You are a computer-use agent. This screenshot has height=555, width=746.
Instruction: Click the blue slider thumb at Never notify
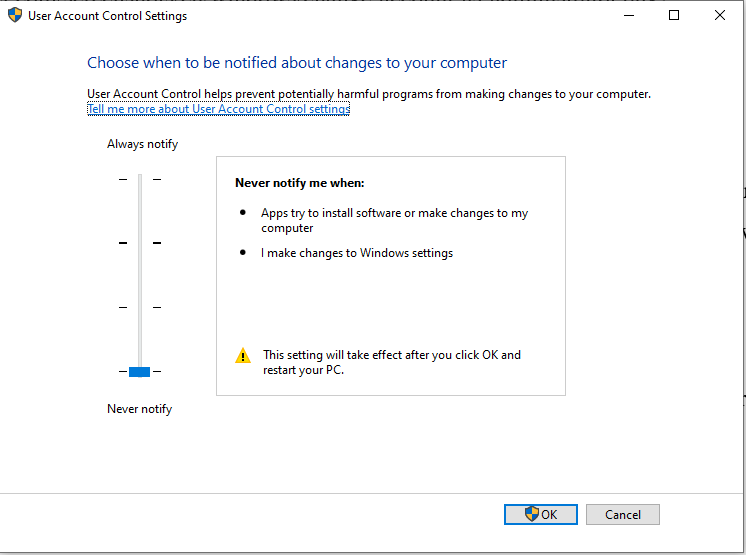point(140,372)
